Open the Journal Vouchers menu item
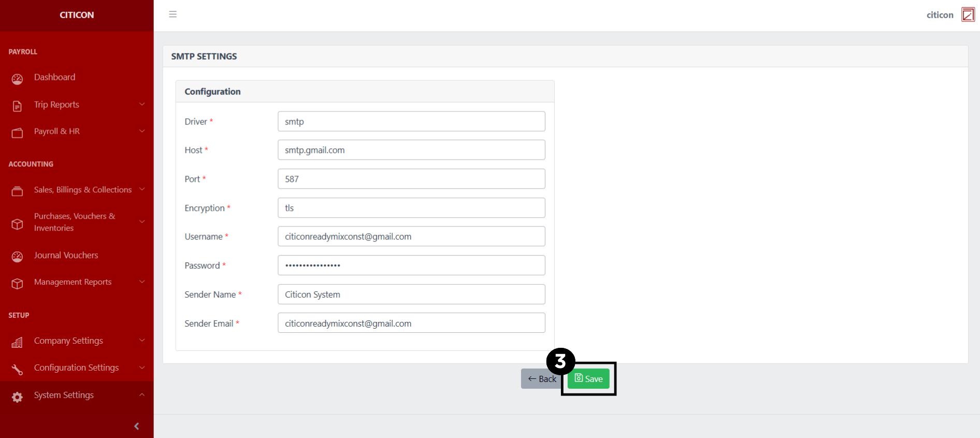 (x=77, y=255)
